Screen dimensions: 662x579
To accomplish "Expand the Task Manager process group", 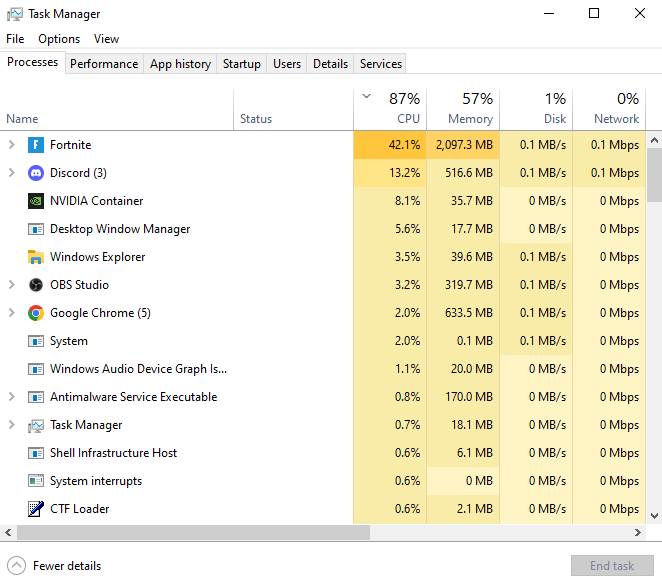I will (12, 425).
